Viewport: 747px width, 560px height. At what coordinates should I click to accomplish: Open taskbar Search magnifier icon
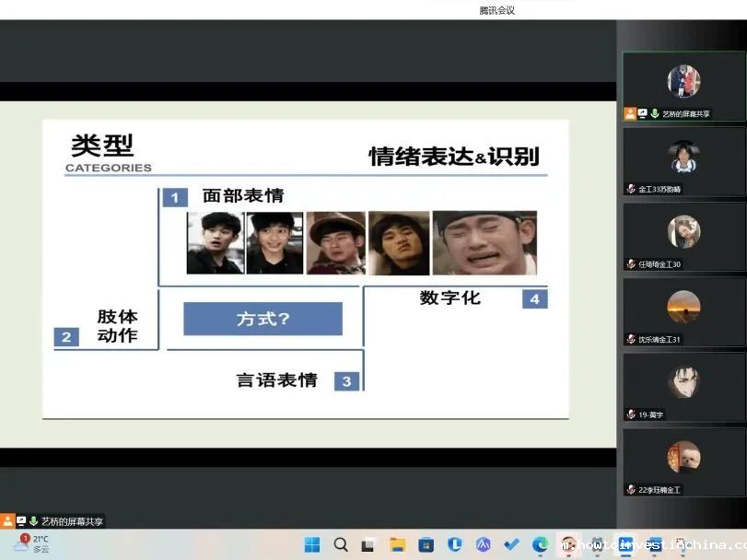341,544
